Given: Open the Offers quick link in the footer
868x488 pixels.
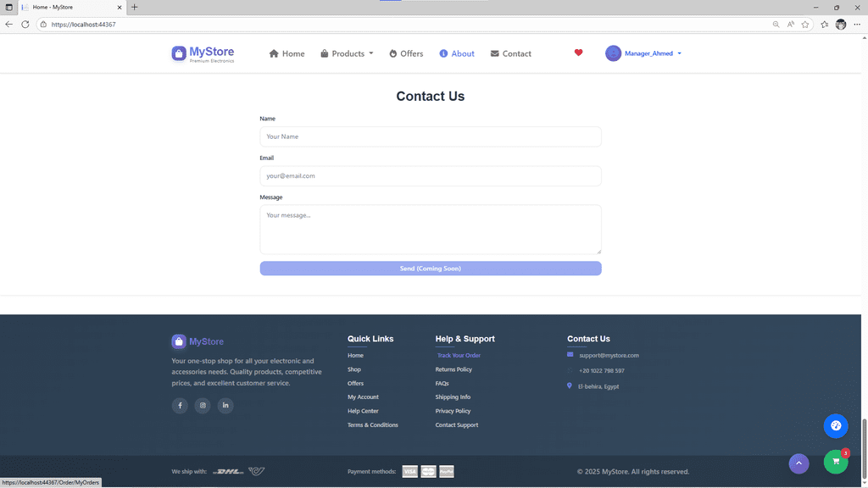Looking at the screenshot, I should click(x=355, y=383).
